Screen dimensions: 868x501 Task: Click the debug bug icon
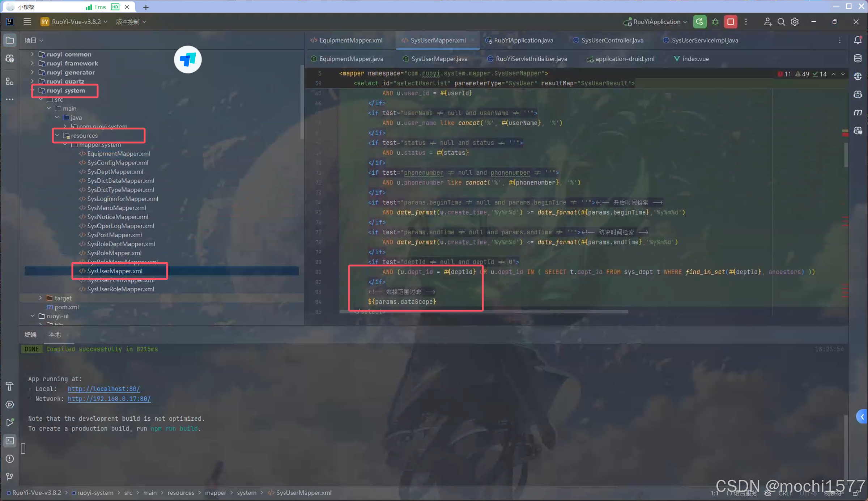(715, 22)
